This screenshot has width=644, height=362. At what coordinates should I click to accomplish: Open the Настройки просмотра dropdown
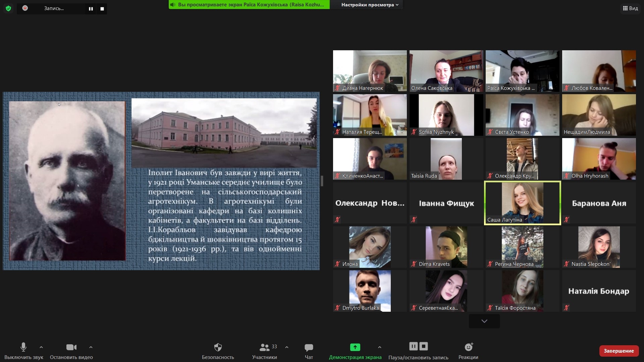tap(370, 5)
